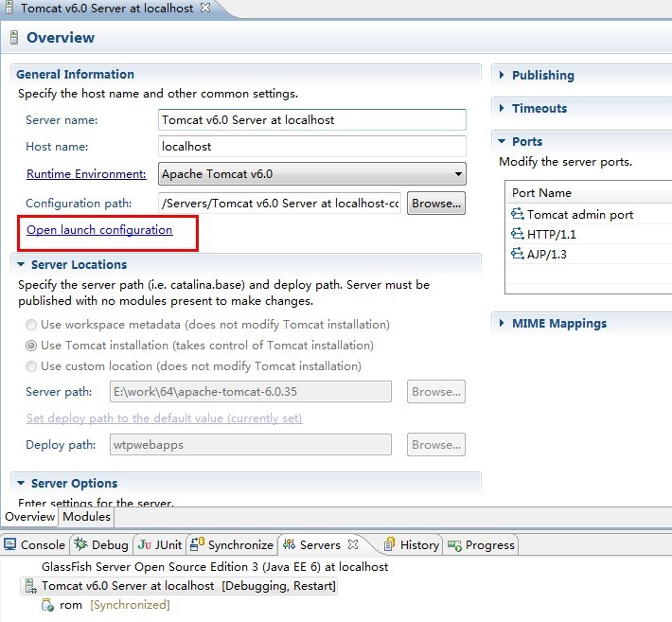The height and width of the screenshot is (622, 672).
Task: Click the Deploy path field
Action: click(x=251, y=445)
